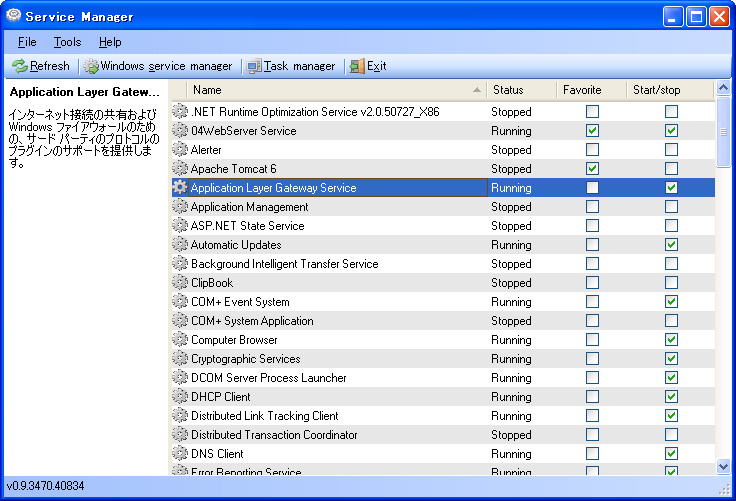Click gear icon beside Alerter
Viewport: 736px width, 501px height.
tap(180, 149)
